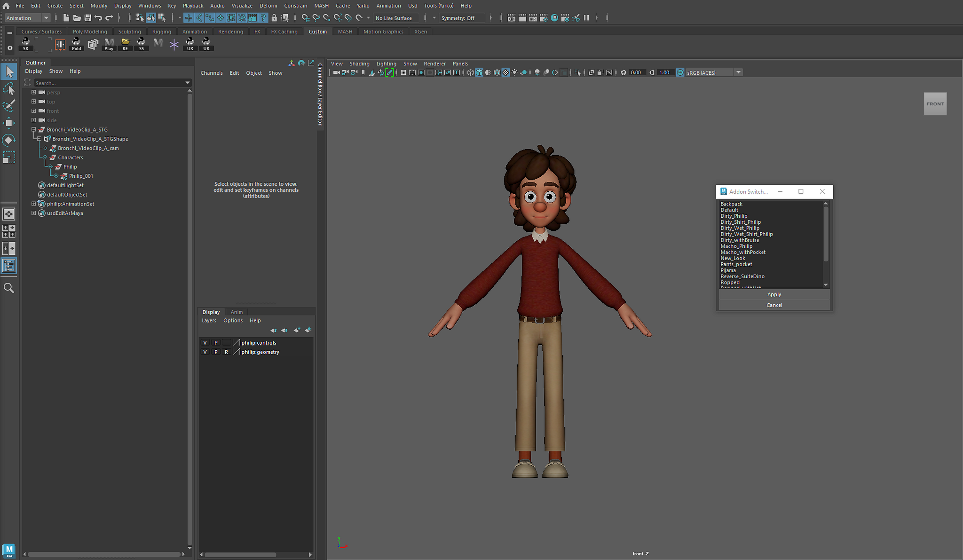Open the search magnifier in left toolbox

click(x=9, y=288)
